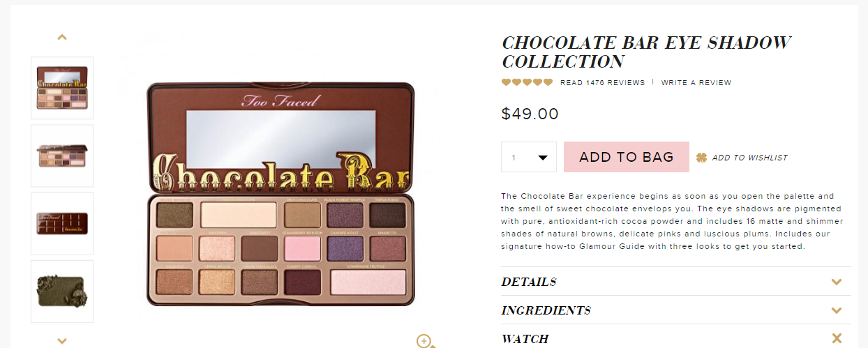Click the pink Strawberry Bon Bon shade in palette
The width and height of the screenshot is (868, 348).
tap(303, 249)
